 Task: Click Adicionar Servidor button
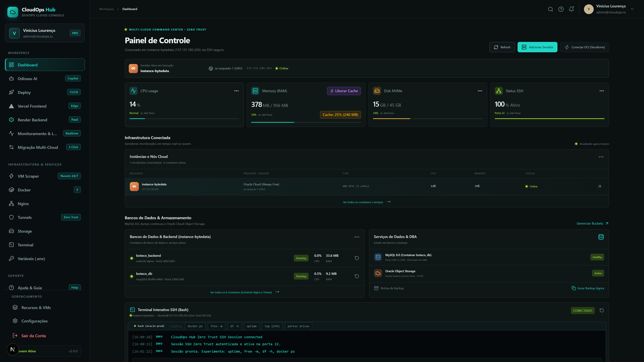[x=537, y=47]
